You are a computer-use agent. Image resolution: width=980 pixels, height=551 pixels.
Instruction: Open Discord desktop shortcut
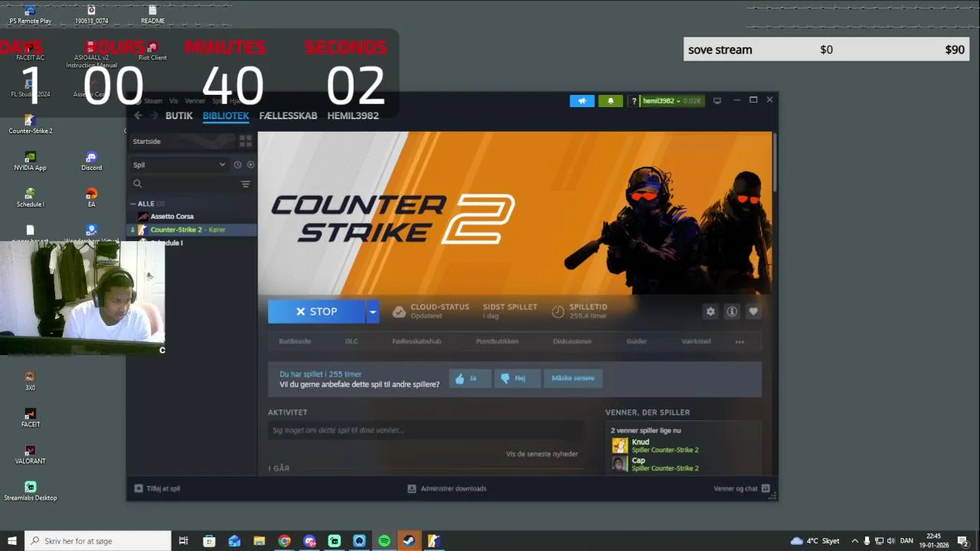click(x=92, y=161)
